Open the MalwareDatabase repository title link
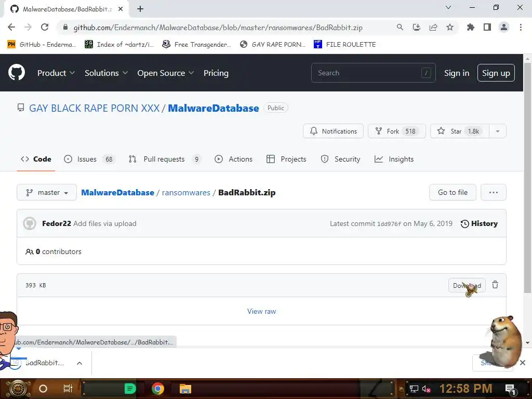532x399 pixels. 214,108
